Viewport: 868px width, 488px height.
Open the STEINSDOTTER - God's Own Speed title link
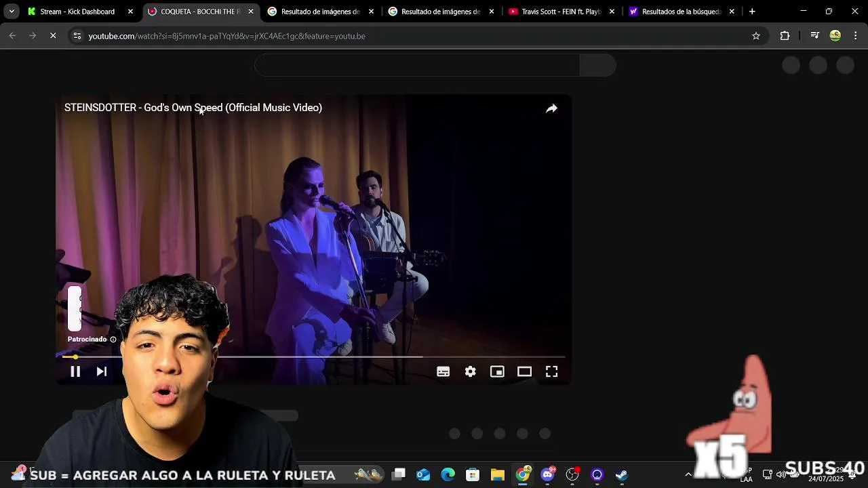pos(193,108)
